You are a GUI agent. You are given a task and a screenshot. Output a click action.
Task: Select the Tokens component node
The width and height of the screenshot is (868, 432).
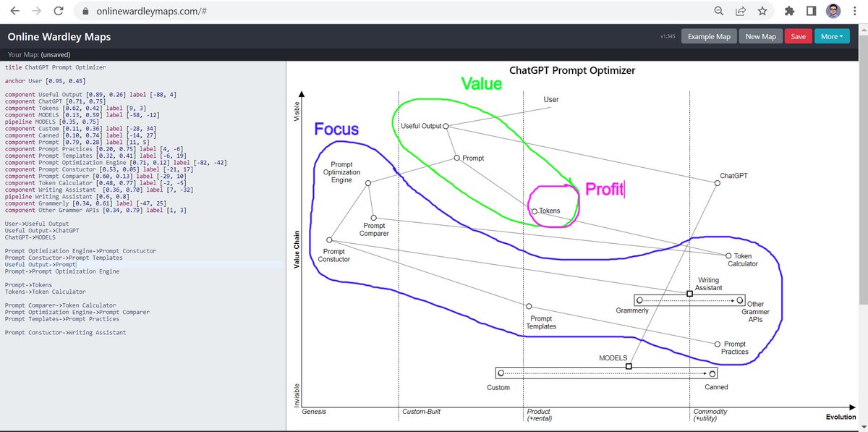(x=534, y=211)
